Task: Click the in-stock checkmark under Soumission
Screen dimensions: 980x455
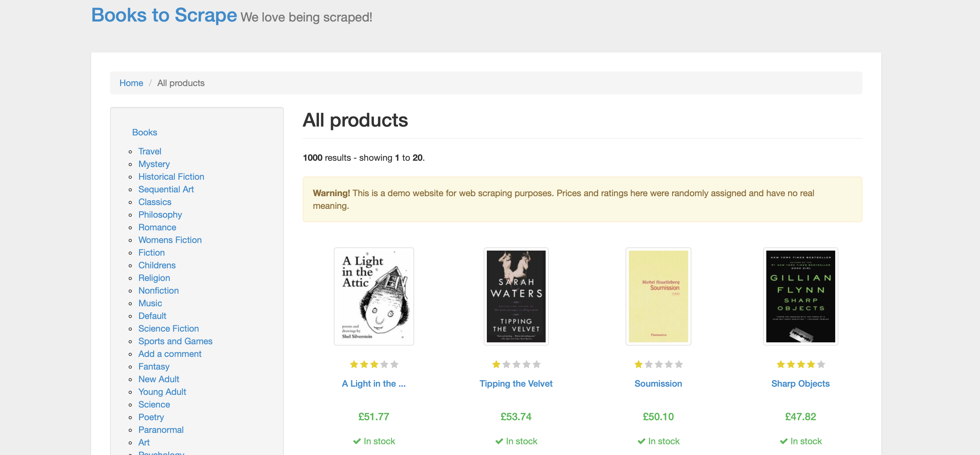Action: tap(641, 441)
